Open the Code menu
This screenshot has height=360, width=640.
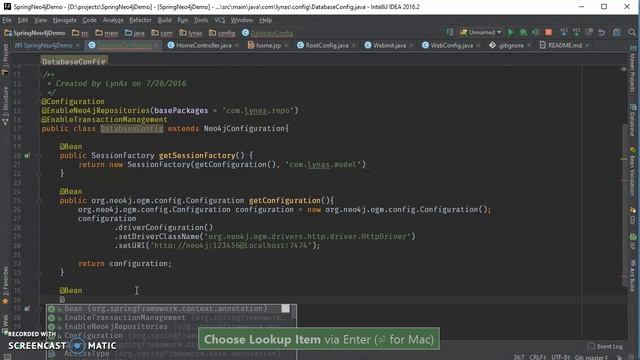point(89,20)
